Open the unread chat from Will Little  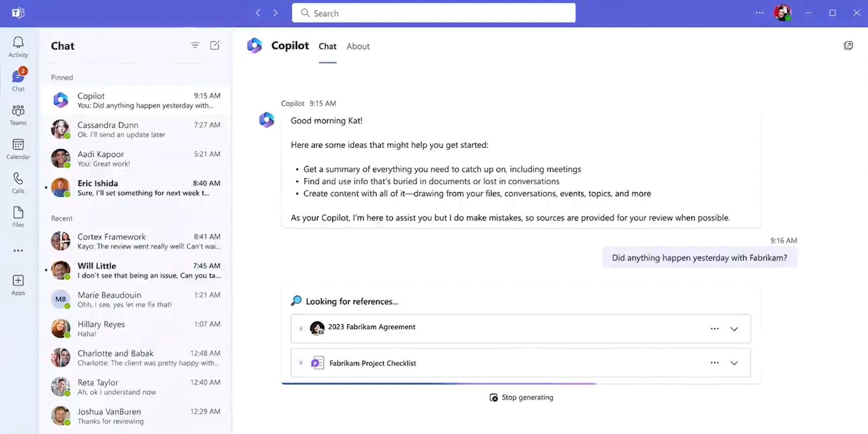click(135, 270)
